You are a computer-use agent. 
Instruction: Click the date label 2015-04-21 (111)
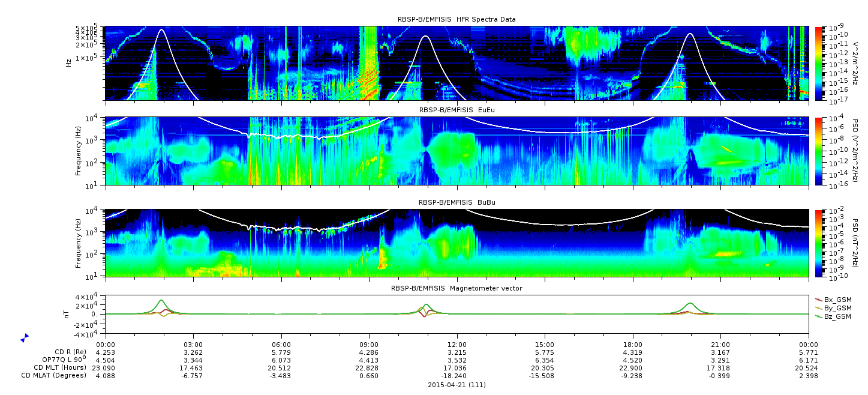tap(456, 385)
